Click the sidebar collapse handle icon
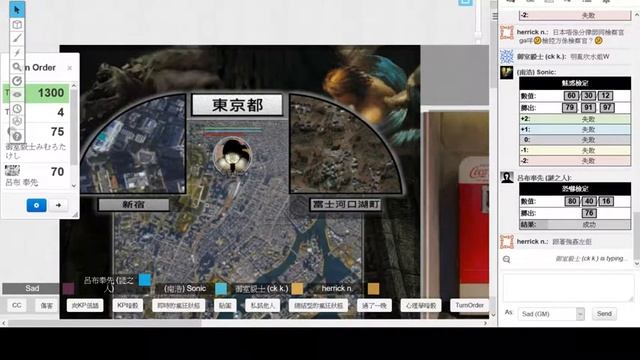 click(495, 16)
